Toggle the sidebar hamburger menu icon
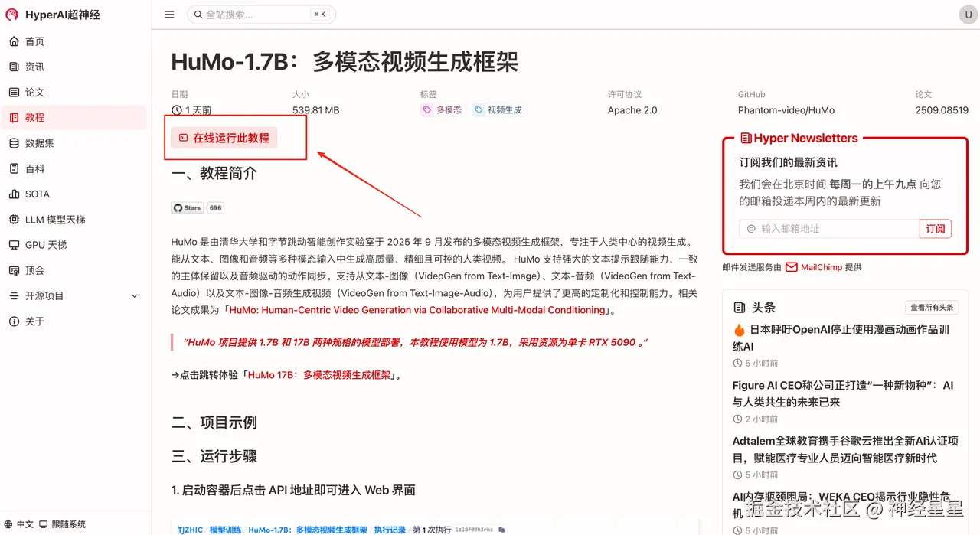980x535 pixels. (169, 15)
